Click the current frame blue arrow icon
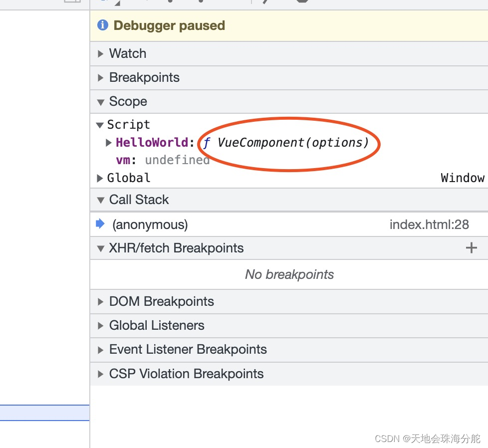This screenshot has width=488, height=448. 100,224
